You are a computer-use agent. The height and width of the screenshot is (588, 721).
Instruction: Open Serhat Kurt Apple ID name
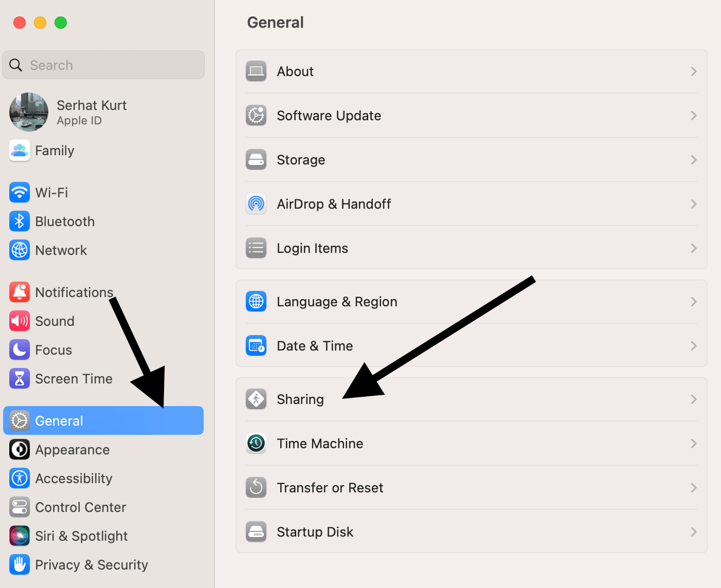[92, 105]
